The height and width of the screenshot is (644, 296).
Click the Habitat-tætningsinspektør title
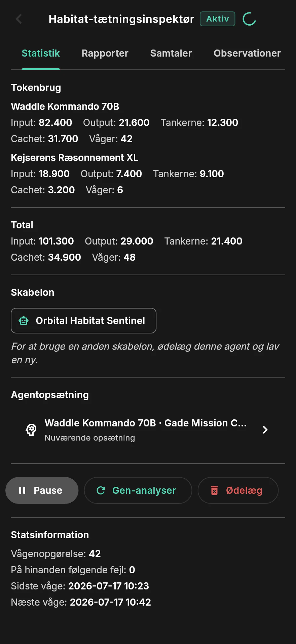click(x=121, y=19)
